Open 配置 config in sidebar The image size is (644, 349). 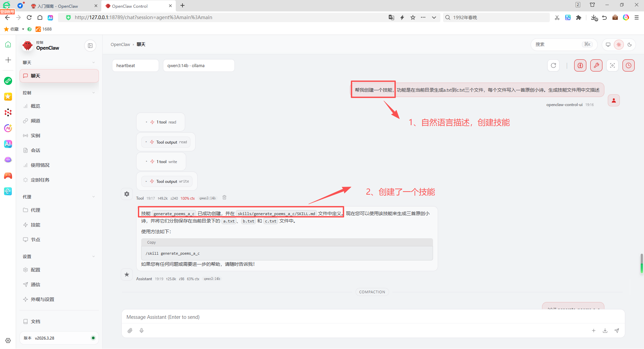[59, 270]
